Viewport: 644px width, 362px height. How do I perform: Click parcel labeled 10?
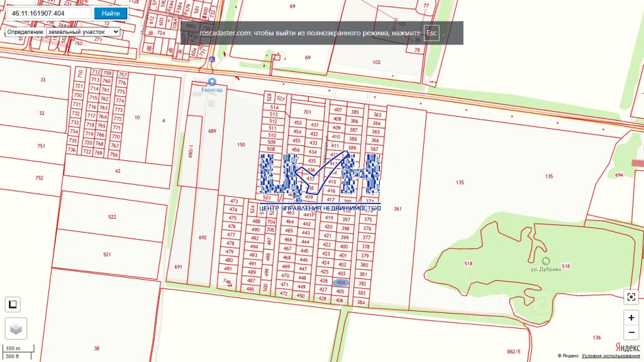click(136, 118)
